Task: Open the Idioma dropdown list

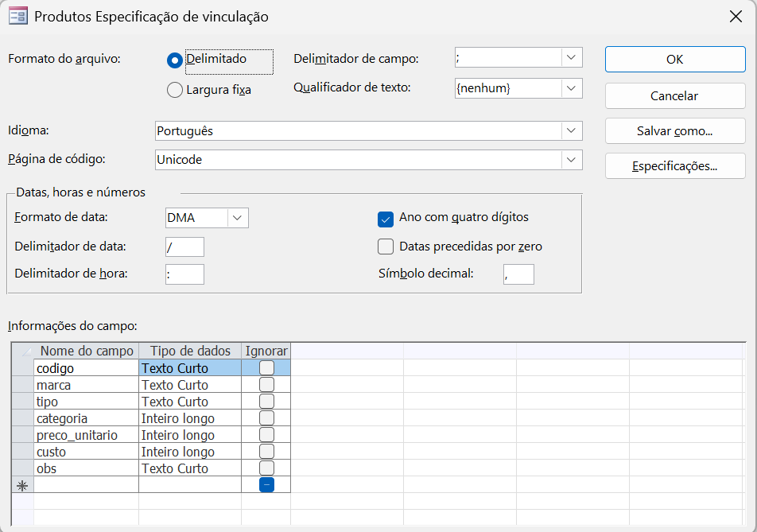Action: 571,130
